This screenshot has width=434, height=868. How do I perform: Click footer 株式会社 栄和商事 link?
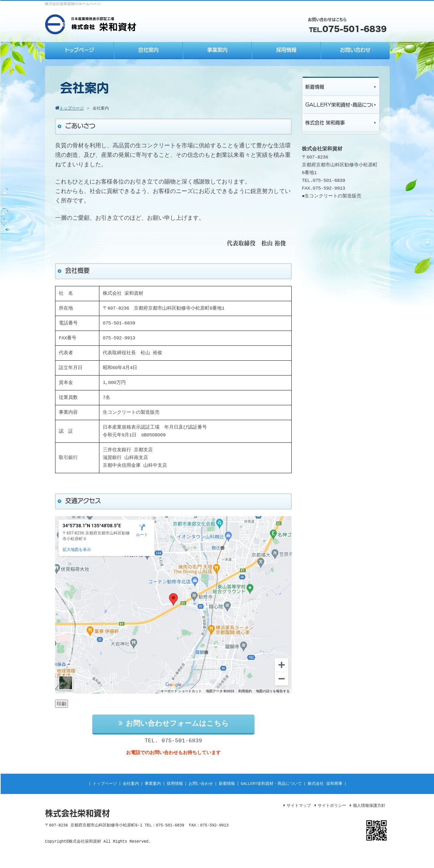pyautogui.click(x=325, y=783)
